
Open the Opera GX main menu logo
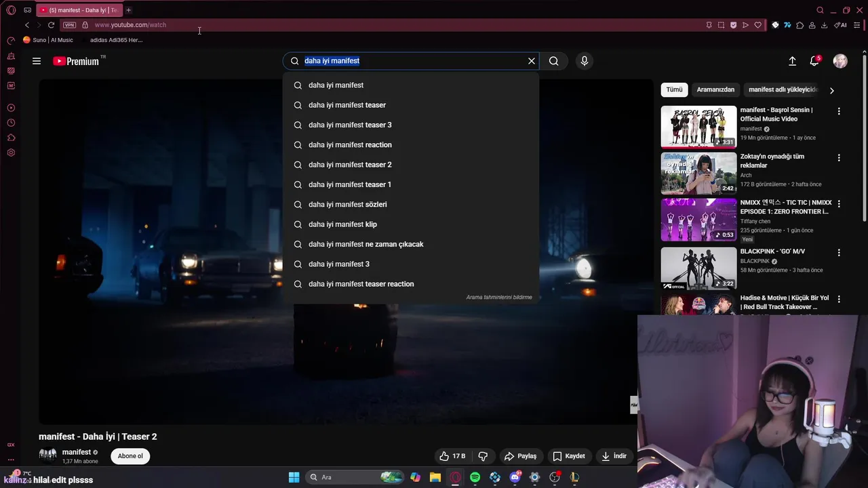coord(11,10)
